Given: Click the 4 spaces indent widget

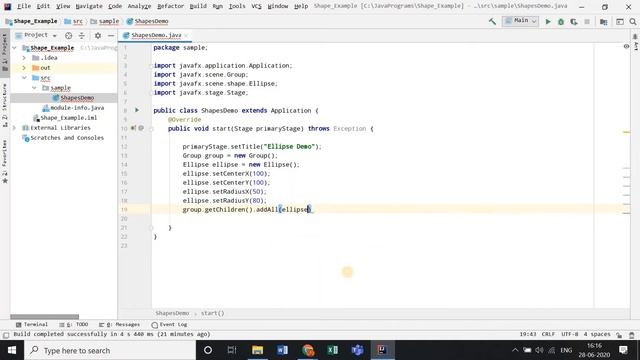Looking at the screenshot, I should [x=597, y=334].
